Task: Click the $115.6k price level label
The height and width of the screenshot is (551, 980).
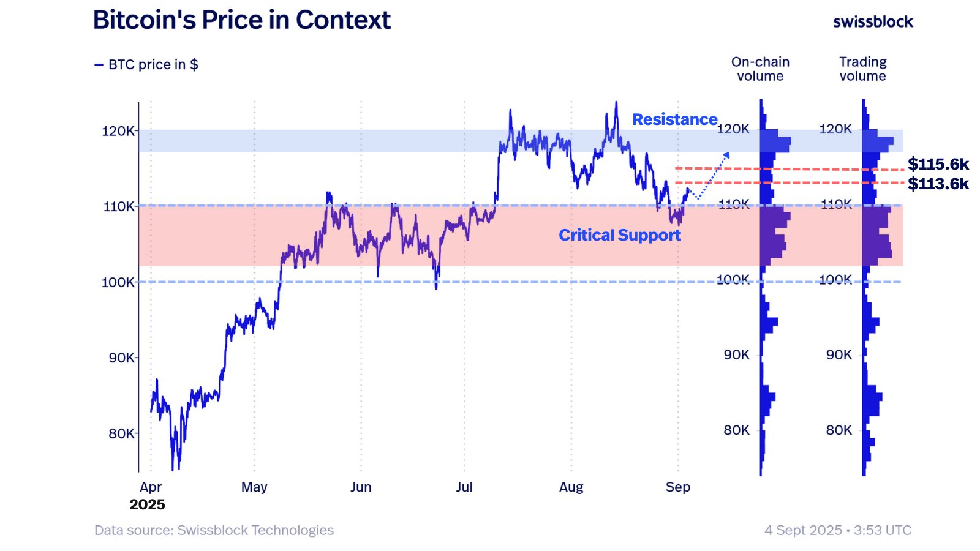Action: (938, 164)
